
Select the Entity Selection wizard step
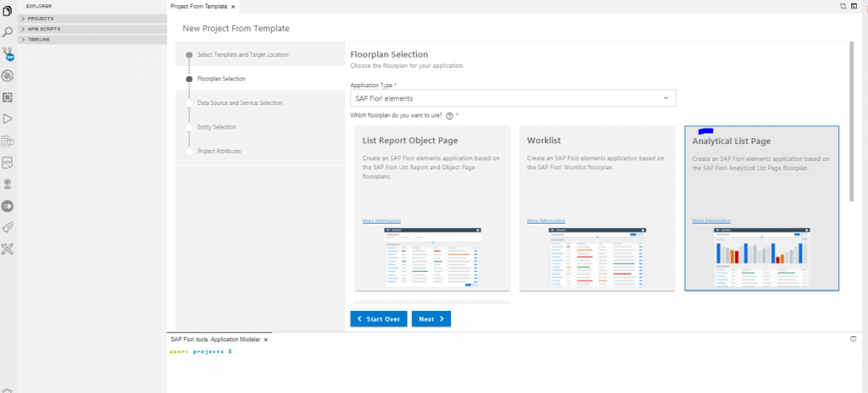point(216,127)
